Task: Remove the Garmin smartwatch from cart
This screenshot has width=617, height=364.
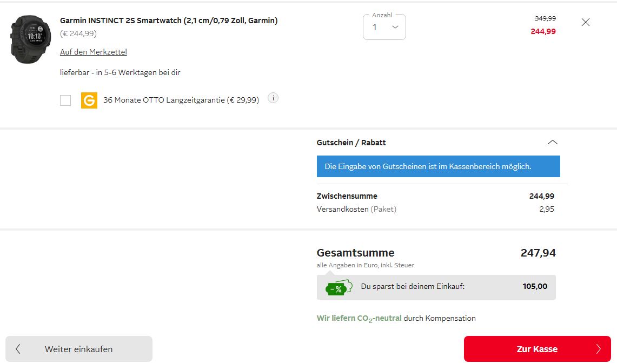Action: click(585, 22)
